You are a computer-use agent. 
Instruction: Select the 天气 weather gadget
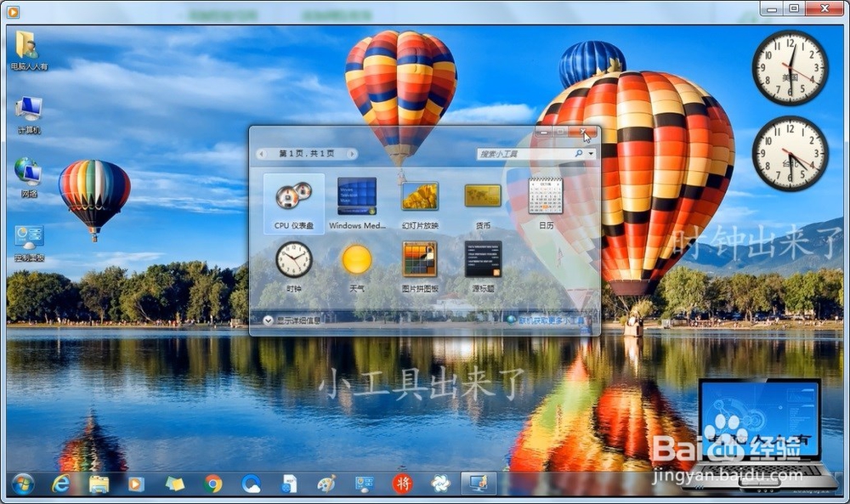(x=357, y=267)
